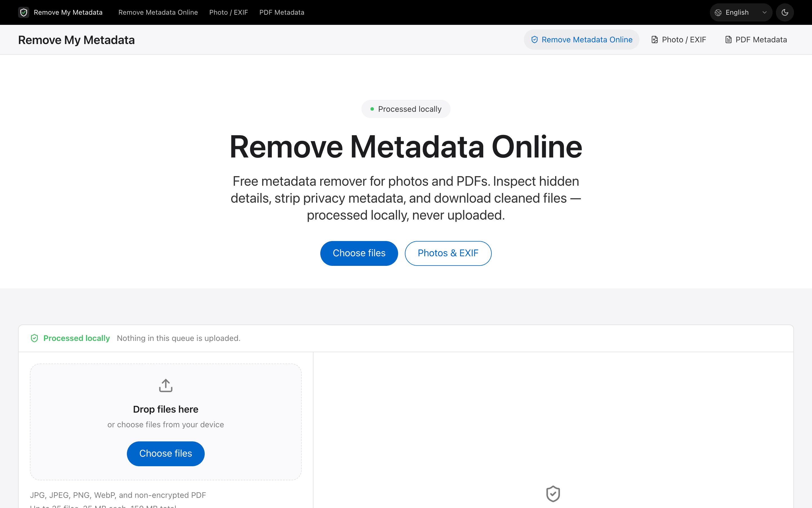
Task: Click the upload arrow icon in the drop zone
Action: click(166, 385)
